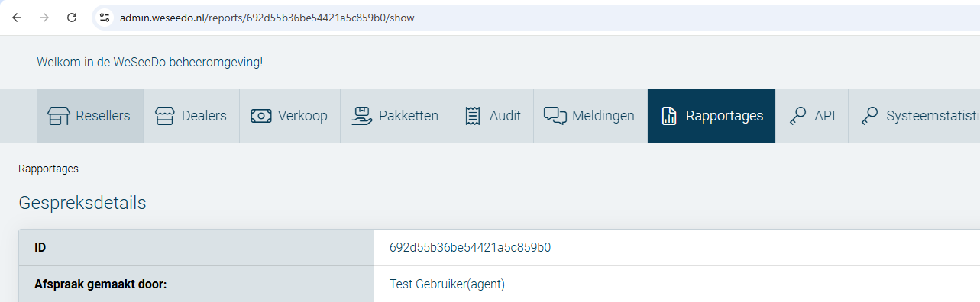Click the 'Test Gebruiker(agent)' value
Image resolution: width=980 pixels, height=302 pixels.
pos(448,284)
